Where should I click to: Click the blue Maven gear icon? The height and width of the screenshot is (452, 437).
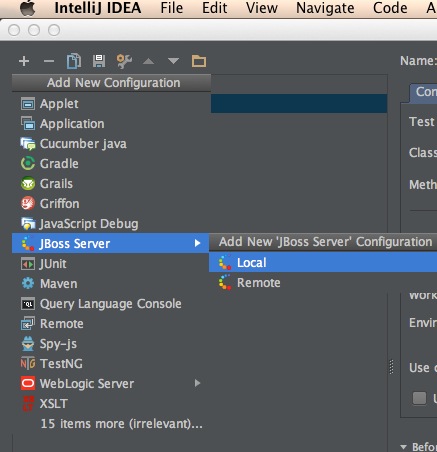[28, 284]
